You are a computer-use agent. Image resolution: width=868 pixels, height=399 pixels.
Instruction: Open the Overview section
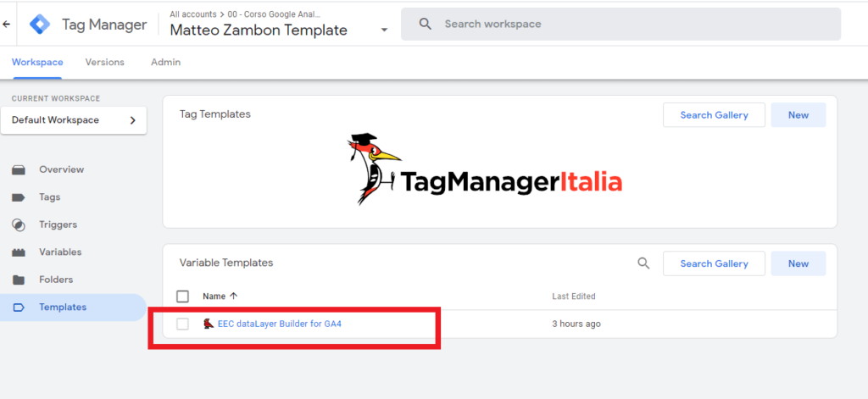point(61,169)
